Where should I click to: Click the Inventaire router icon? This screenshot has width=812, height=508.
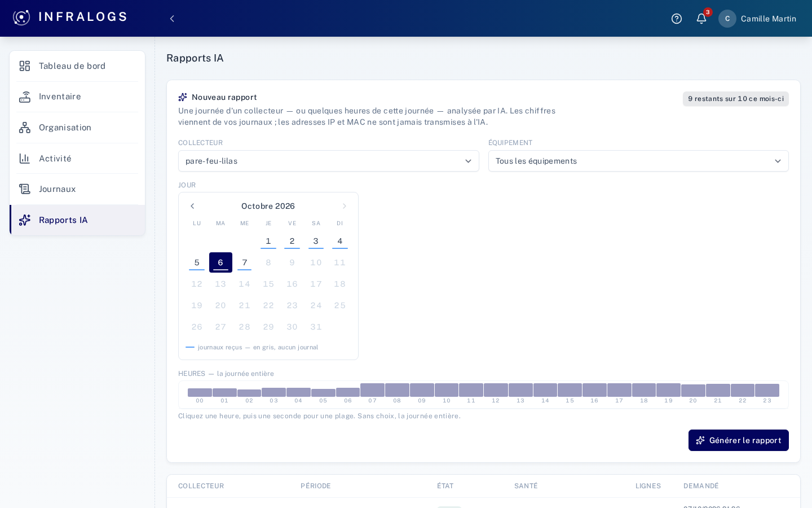click(25, 97)
